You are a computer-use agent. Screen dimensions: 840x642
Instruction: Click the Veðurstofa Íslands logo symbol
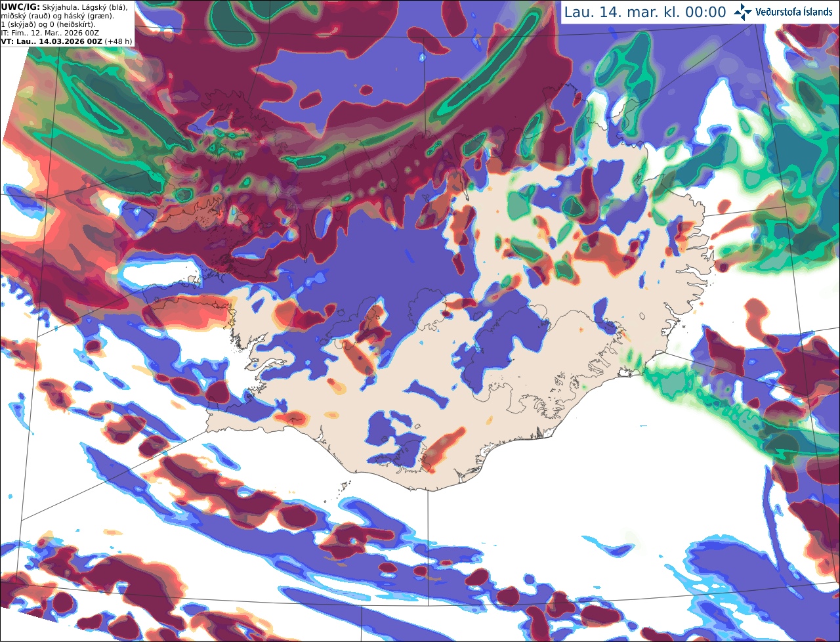click(x=743, y=12)
